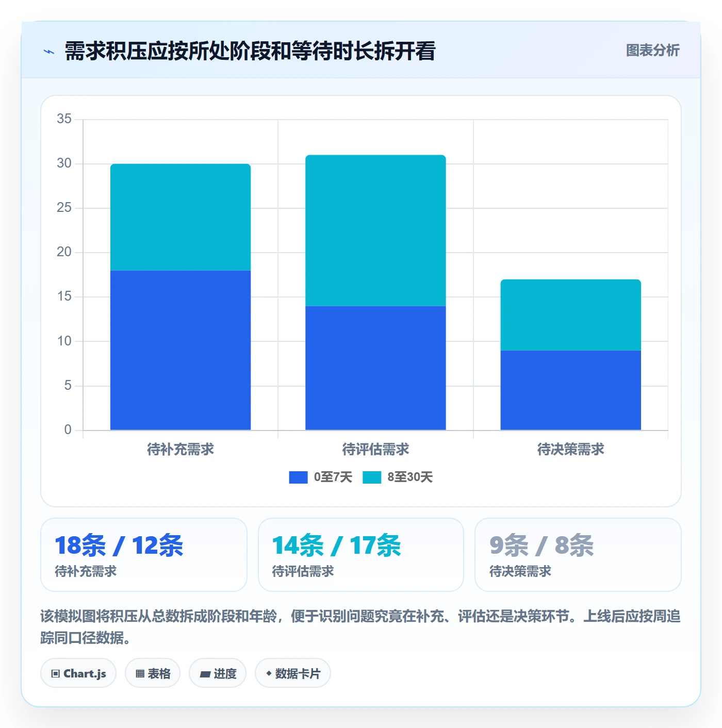Click the lightning icon beside the title

click(49, 52)
